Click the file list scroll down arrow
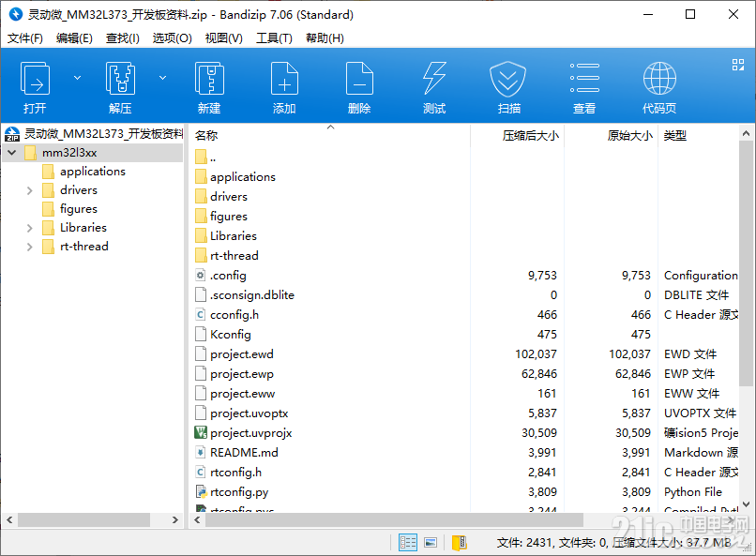The width and height of the screenshot is (756, 556). click(x=746, y=504)
